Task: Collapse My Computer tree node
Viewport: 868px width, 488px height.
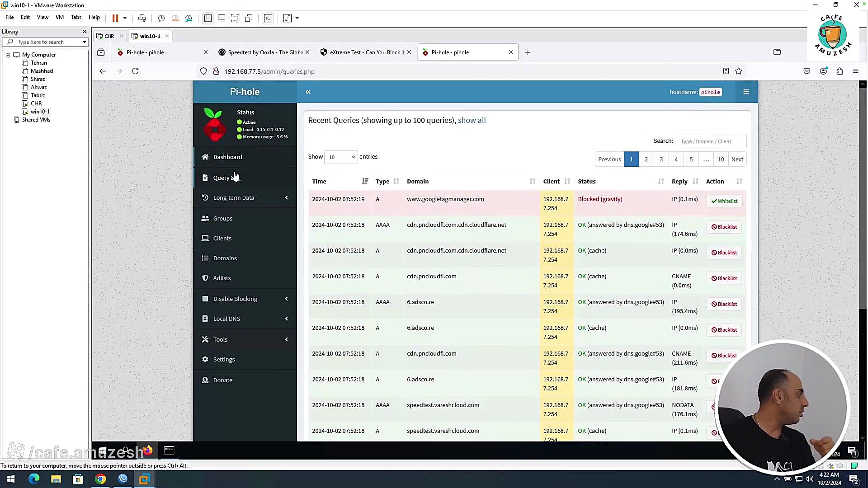Action: tap(8, 55)
